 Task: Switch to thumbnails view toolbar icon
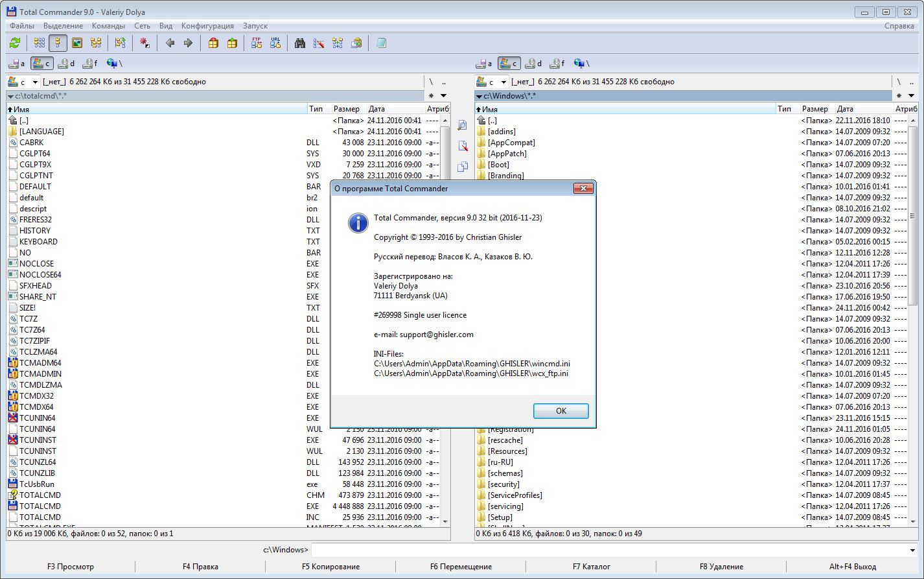click(77, 43)
